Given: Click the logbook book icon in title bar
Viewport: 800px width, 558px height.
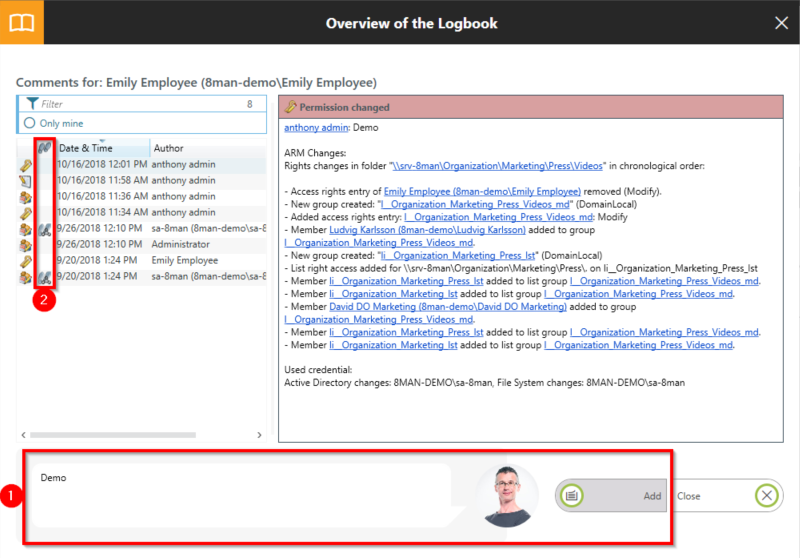Looking at the screenshot, I should pos(22,22).
